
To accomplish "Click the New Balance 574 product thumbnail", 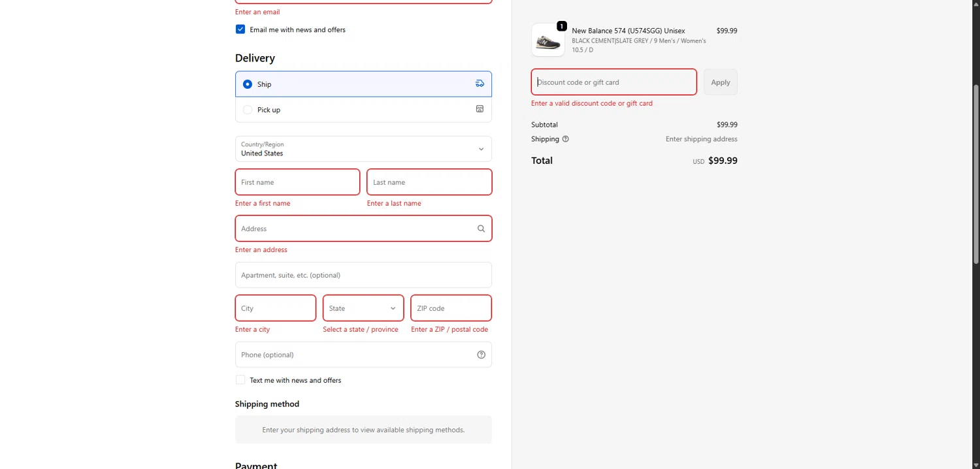I will tap(548, 40).
